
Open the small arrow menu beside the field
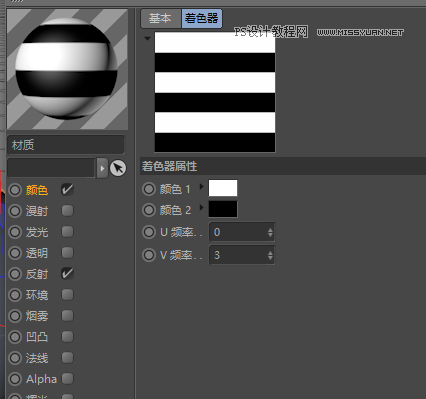coord(102,168)
